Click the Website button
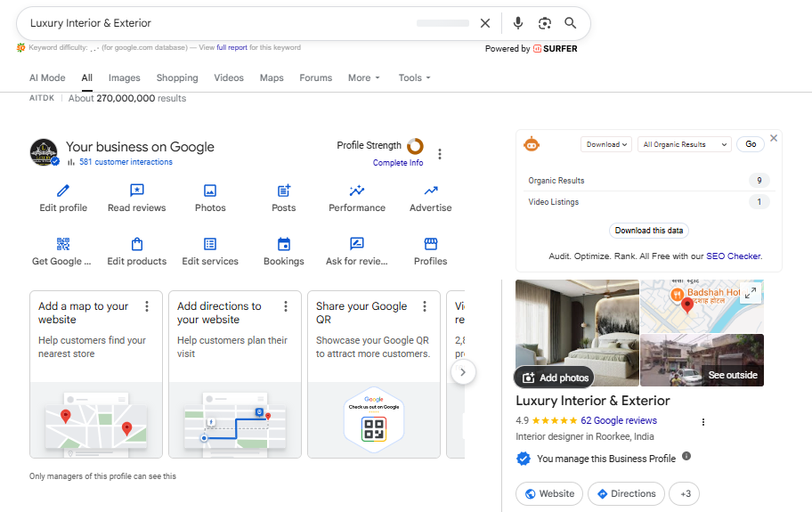 549,494
